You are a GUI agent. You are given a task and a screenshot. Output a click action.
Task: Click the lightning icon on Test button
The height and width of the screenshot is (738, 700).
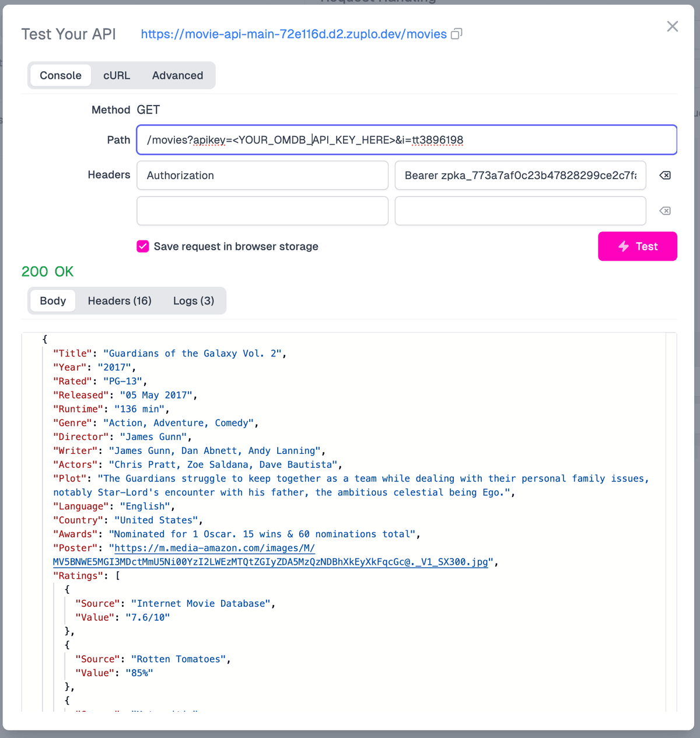coord(623,246)
